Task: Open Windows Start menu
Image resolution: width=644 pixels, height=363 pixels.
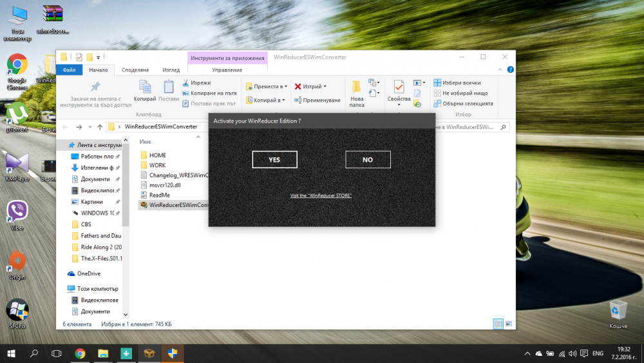Action: [11, 353]
